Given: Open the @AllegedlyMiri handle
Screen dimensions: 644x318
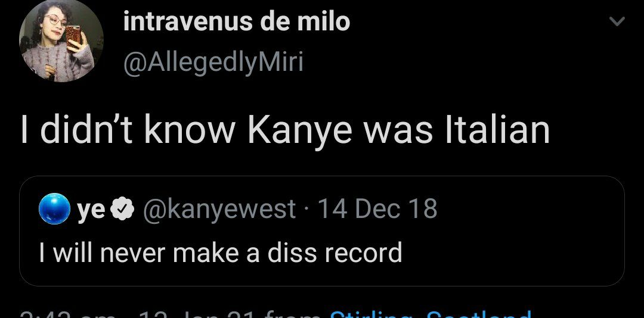Looking at the screenshot, I should (213, 62).
